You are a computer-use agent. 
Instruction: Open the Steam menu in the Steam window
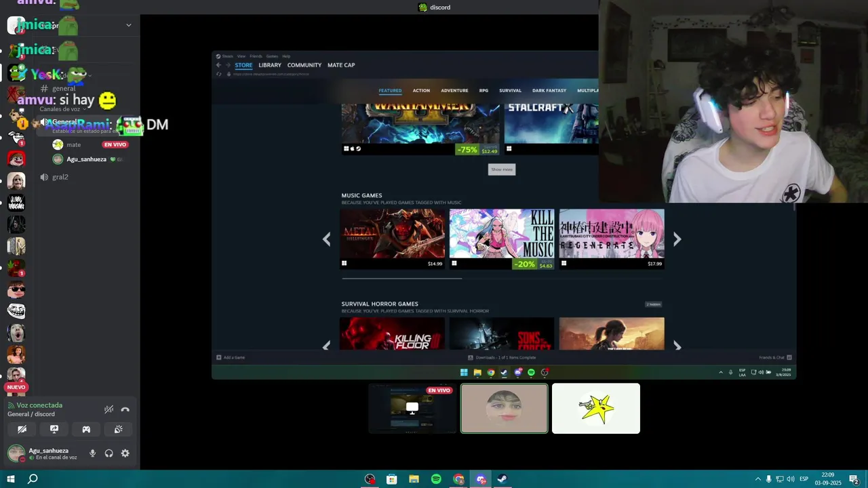(228, 56)
